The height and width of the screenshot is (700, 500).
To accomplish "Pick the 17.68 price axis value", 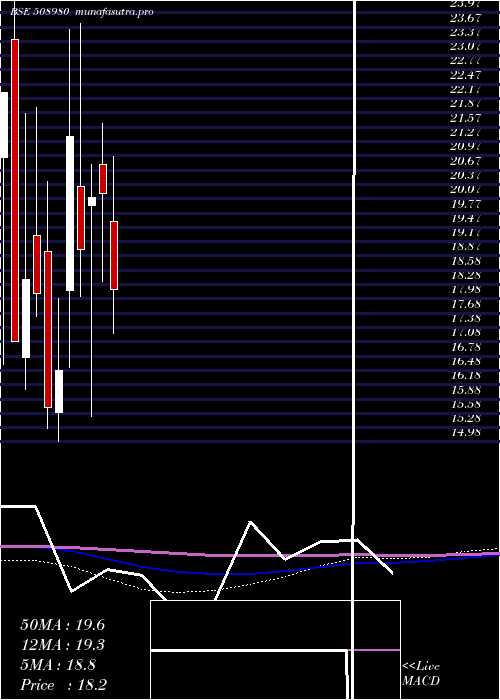I will [x=466, y=304].
